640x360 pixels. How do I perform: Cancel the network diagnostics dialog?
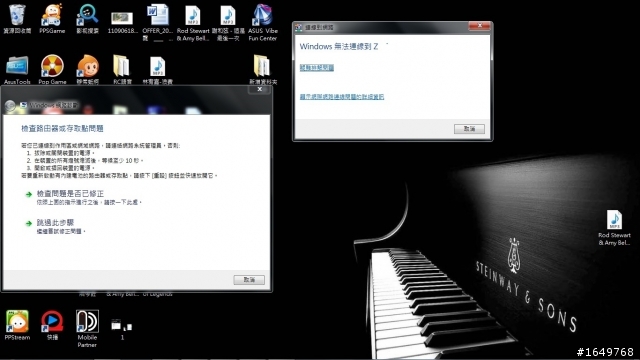pyautogui.click(x=249, y=280)
